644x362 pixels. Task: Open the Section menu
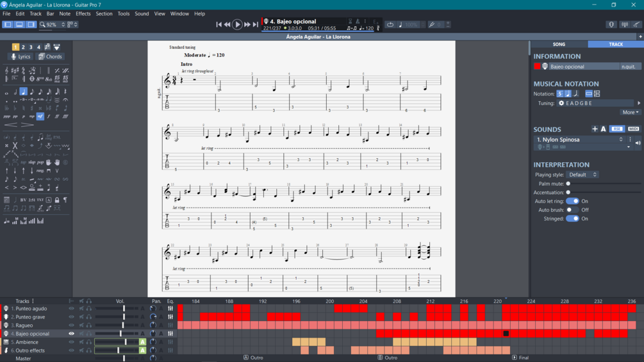click(x=104, y=13)
